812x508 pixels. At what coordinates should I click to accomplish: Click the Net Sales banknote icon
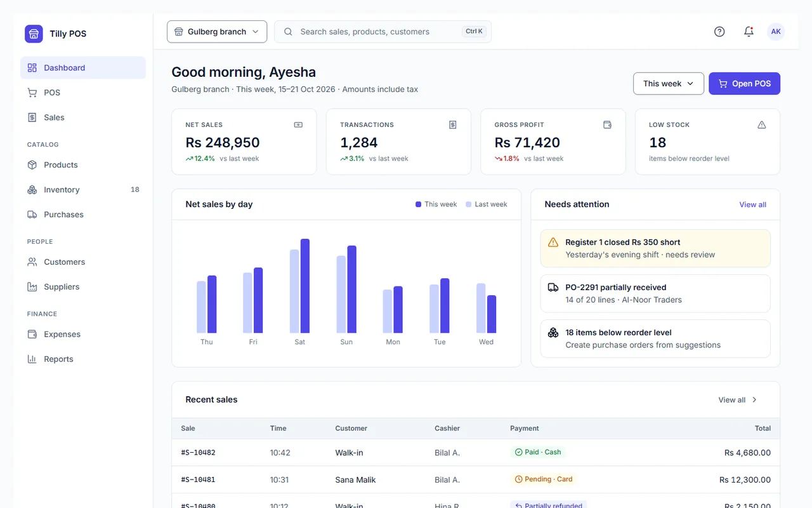coord(298,125)
